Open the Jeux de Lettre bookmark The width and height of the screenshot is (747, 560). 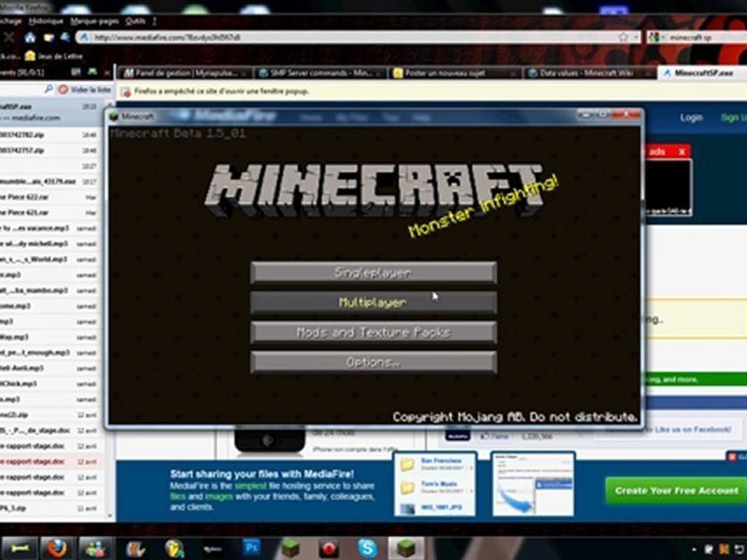54,56
